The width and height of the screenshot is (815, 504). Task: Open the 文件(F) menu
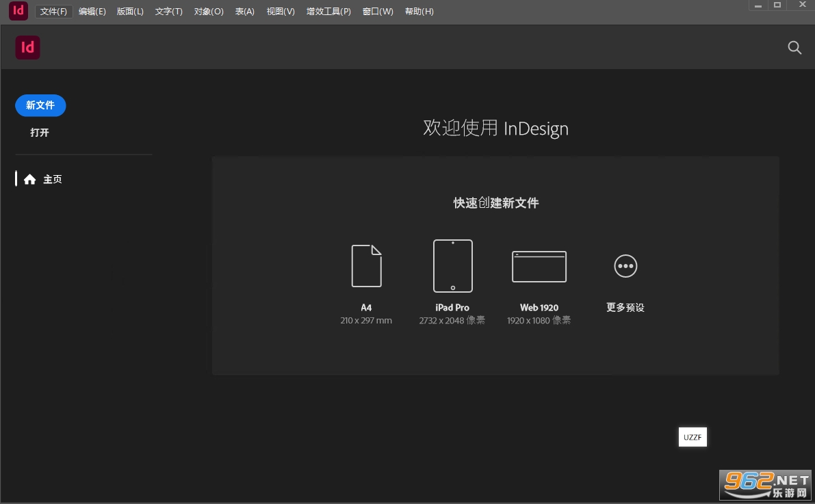pos(53,11)
